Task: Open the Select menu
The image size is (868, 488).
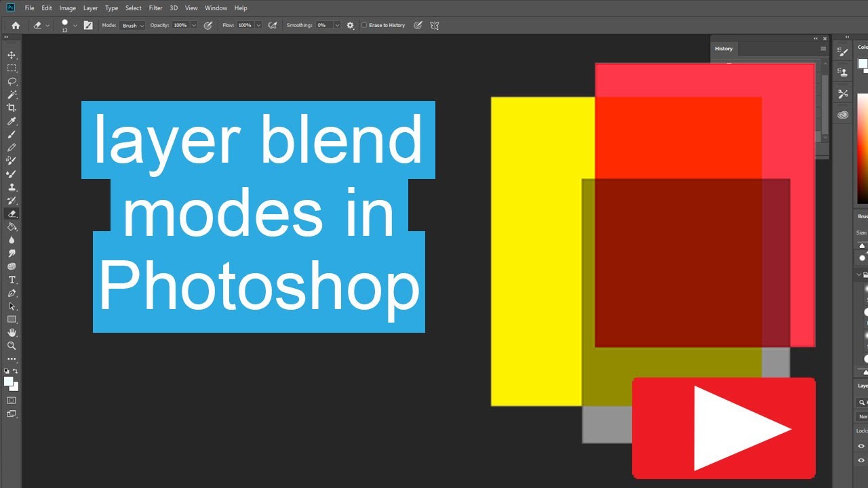Action: click(x=134, y=8)
